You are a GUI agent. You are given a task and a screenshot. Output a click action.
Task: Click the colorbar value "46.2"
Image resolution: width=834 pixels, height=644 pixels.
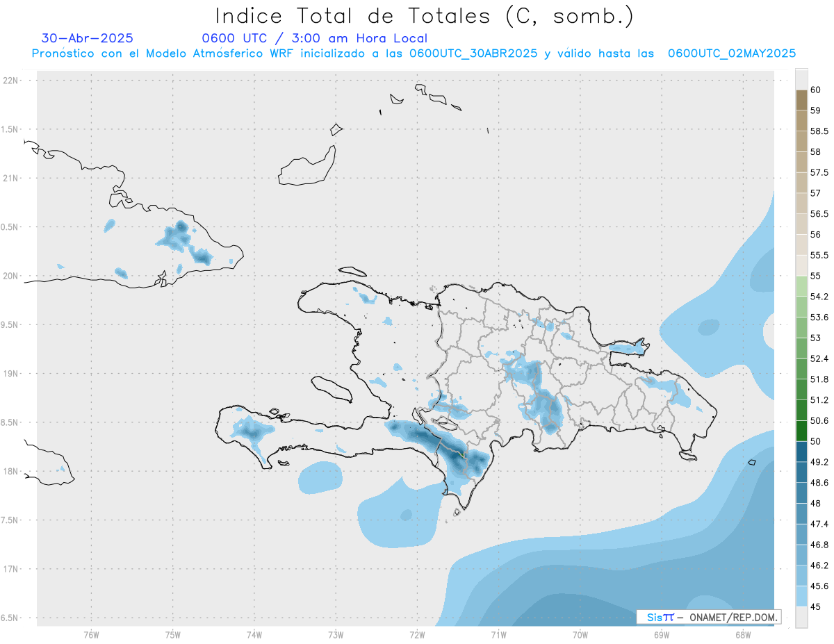pyautogui.click(x=819, y=565)
